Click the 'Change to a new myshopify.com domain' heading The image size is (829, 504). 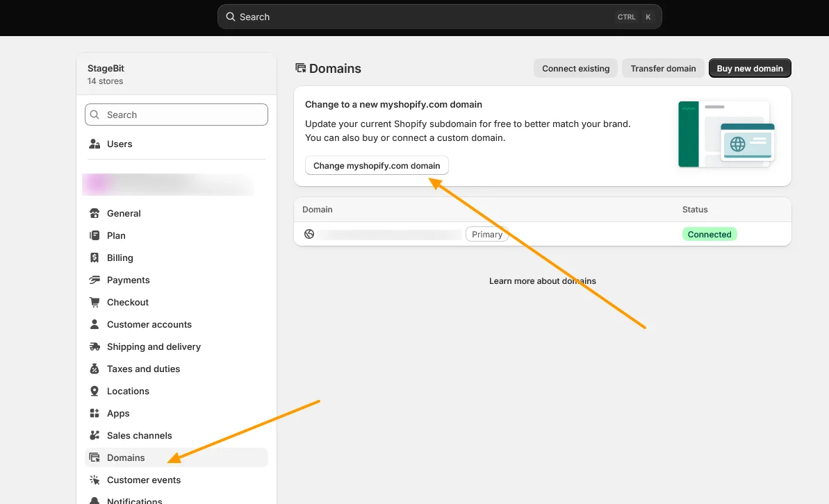tap(393, 105)
